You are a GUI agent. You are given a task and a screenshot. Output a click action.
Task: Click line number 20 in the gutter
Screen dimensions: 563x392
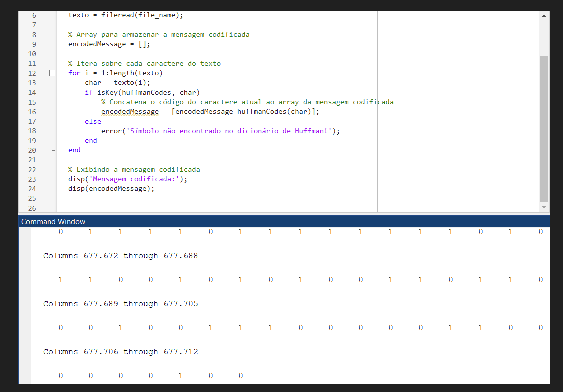[32, 150]
